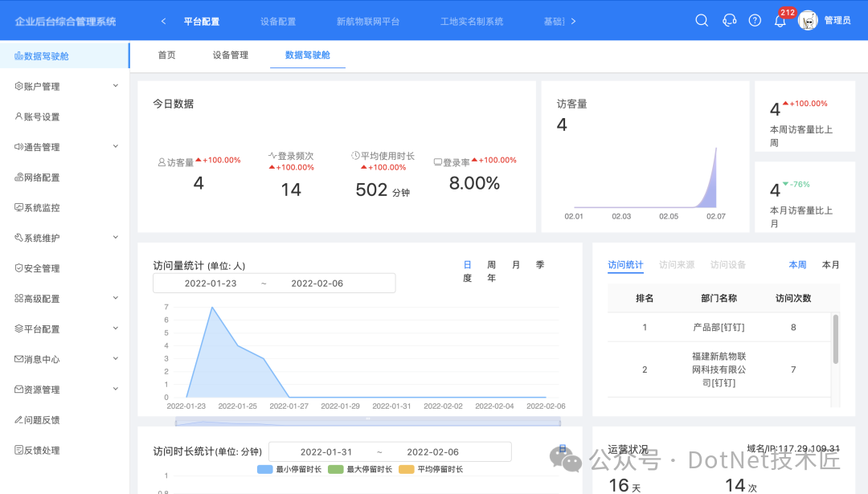Screen dimensions: 868x494
Task: Open 系统监控 in the sidebar
Action: (37, 208)
